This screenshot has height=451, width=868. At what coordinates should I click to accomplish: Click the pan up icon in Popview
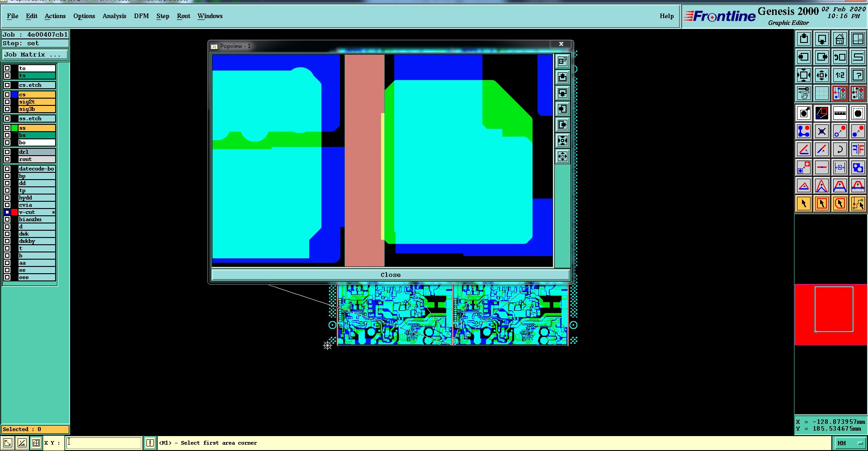click(x=562, y=77)
